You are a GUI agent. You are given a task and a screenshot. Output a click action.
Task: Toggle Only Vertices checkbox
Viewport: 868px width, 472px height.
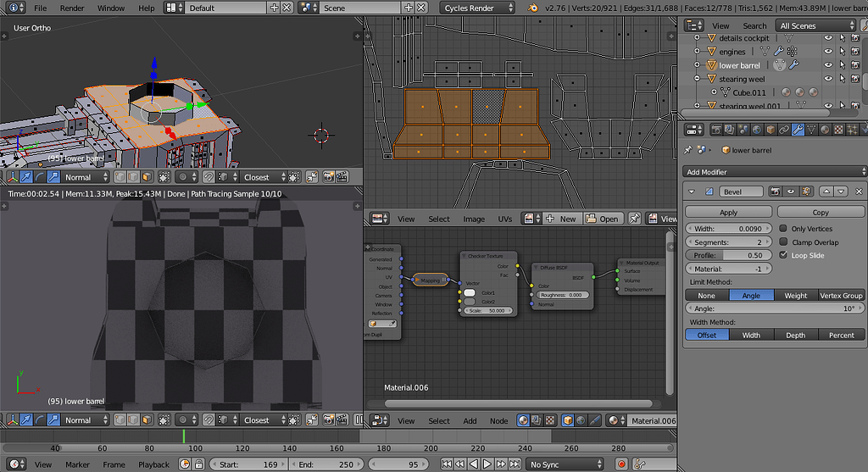(783, 229)
